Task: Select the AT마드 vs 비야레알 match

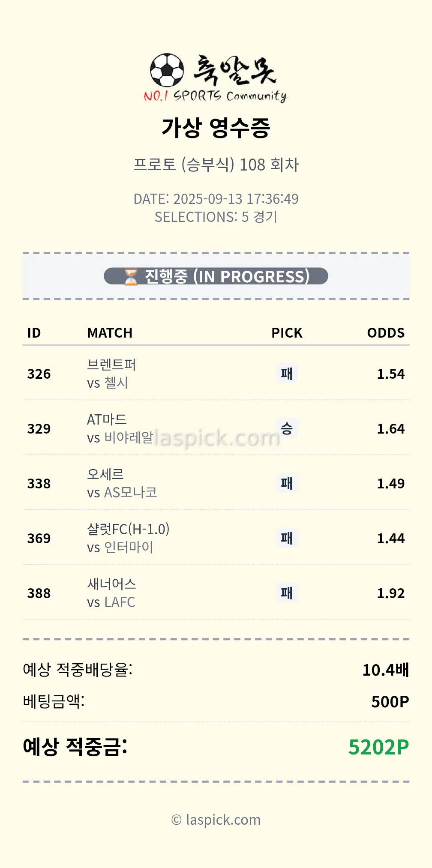Action: coord(120,428)
